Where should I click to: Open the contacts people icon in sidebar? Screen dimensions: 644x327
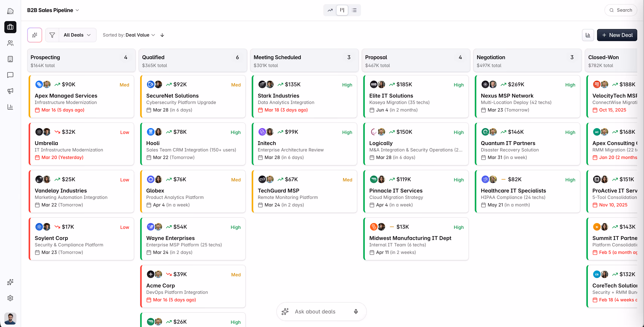point(10,43)
